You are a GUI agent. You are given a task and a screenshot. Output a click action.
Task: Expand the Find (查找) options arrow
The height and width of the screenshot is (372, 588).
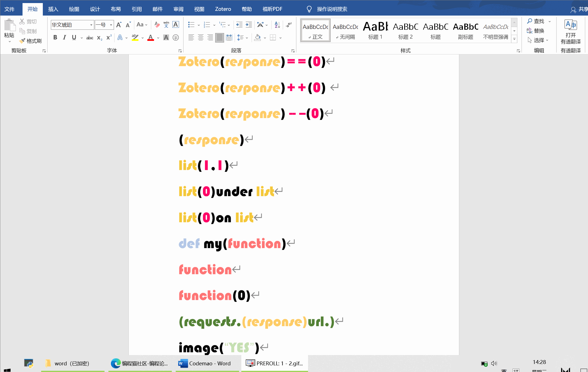coord(550,21)
